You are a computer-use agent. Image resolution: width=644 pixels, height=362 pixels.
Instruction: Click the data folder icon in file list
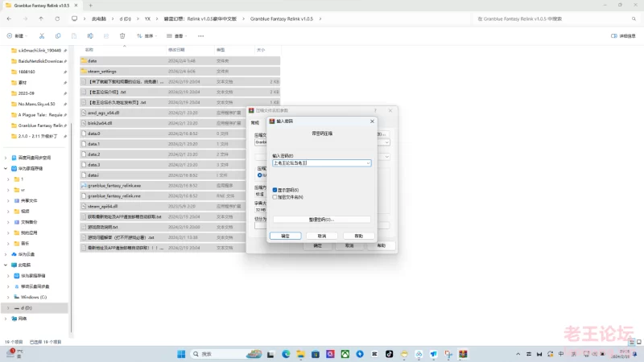(x=84, y=61)
